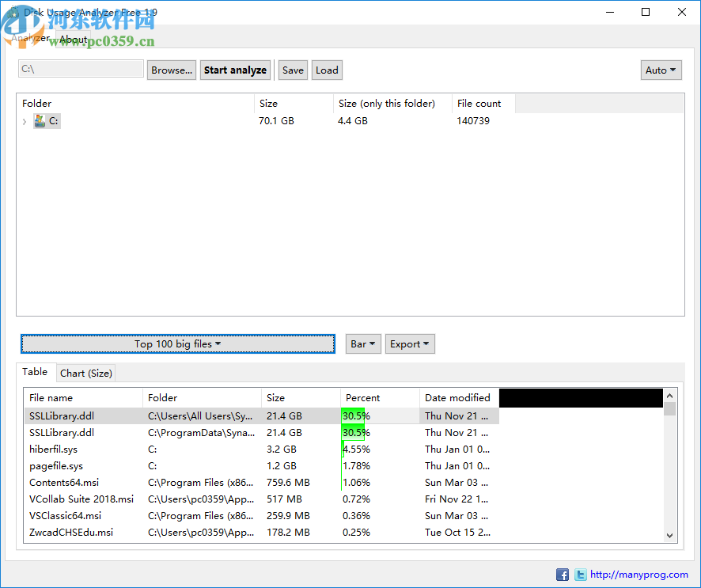The height and width of the screenshot is (588, 701).
Task: Open the About menu
Action: (x=73, y=39)
